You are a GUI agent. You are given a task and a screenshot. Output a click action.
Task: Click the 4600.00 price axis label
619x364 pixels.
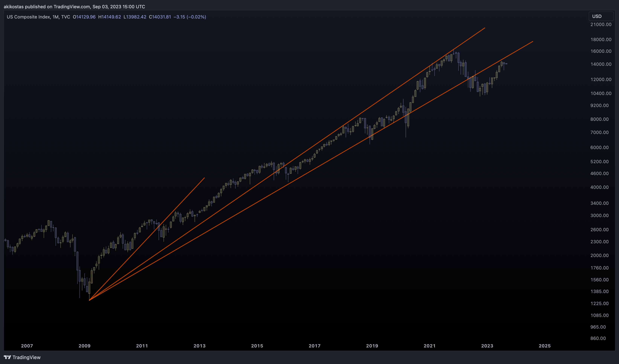tap(599, 173)
